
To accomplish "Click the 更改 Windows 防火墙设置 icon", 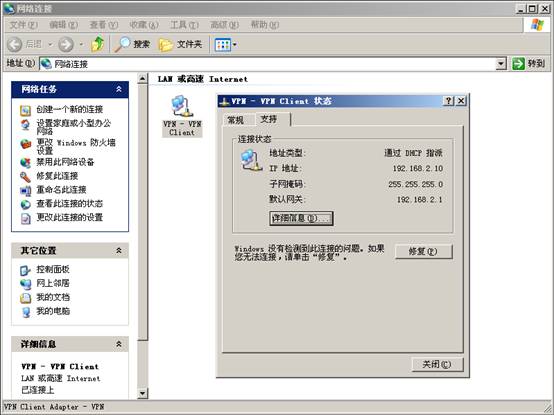I will [25, 144].
